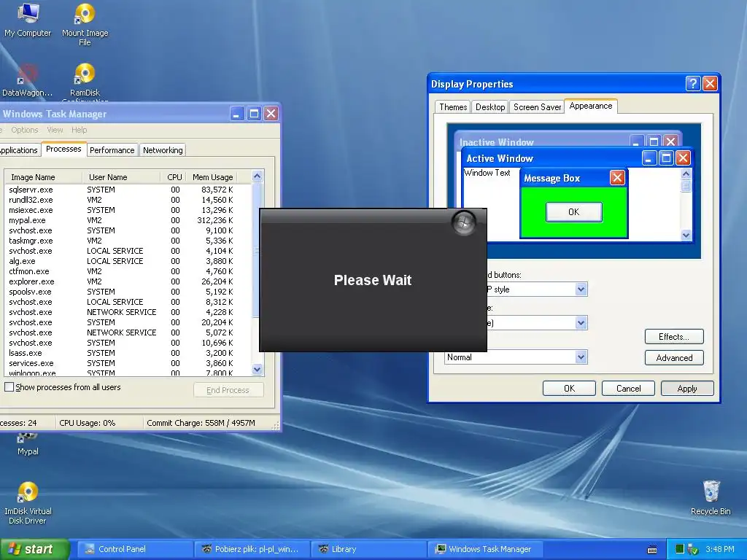Open the Performance tab in Task Manager
This screenshot has width=747, height=560.
(x=112, y=150)
